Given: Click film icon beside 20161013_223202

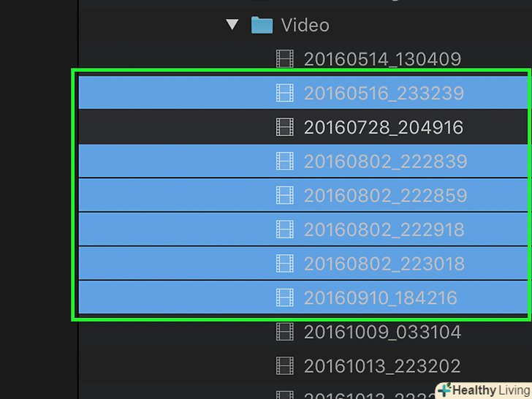Looking at the screenshot, I should (x=285, y=366).
